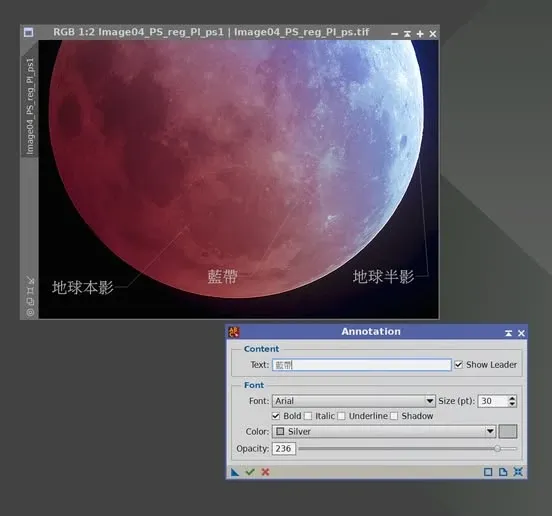552x516 pixels.
Task: Click the image window icon at top left
Action: point(29,32)
